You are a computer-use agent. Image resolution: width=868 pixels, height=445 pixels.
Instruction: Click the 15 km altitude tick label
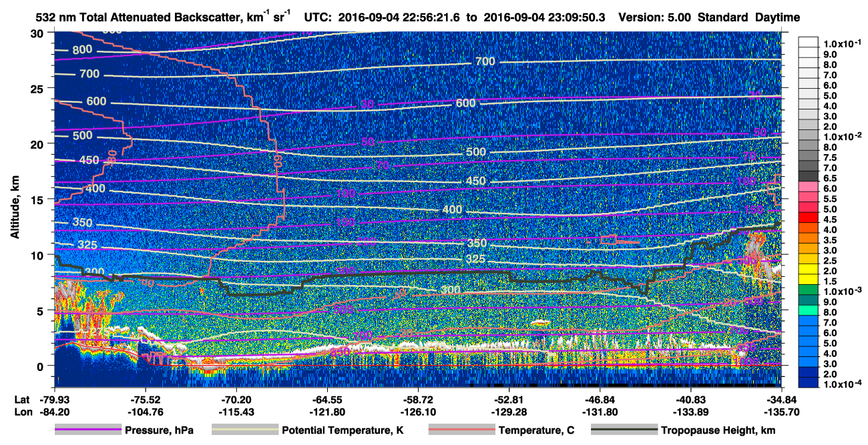pyautogui.click(x=38, y=199)
